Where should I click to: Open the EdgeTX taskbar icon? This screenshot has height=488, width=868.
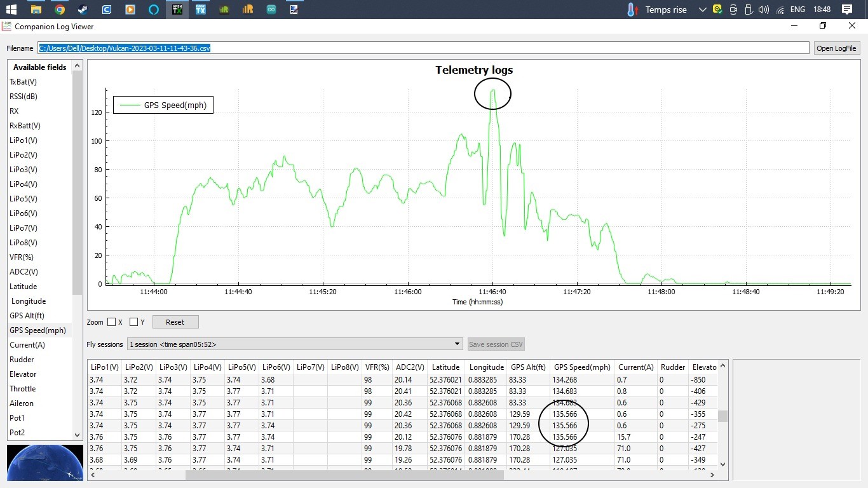click(x=201, y=9)
